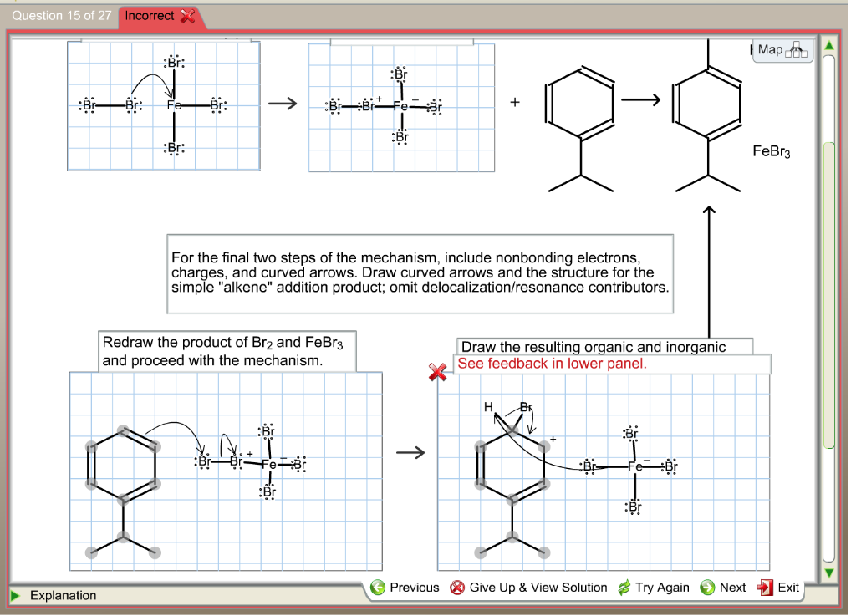Click the Exit door icon
The width and height of the screenshot is (856, 616).
click(763, 588)
